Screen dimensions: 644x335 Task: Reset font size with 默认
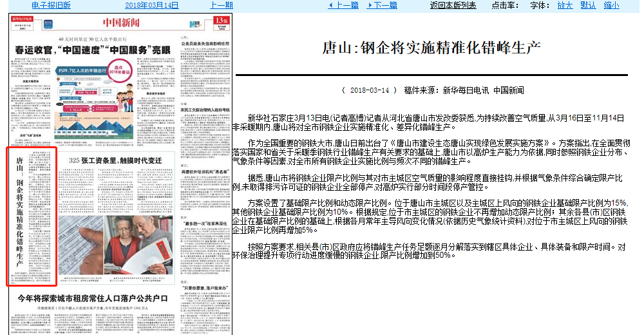(x=587, y=5)
